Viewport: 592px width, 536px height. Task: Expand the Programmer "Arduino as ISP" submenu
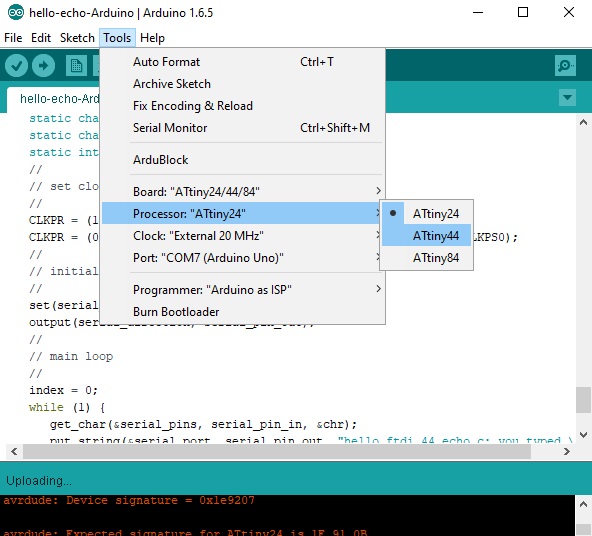(x=243, y=290)
